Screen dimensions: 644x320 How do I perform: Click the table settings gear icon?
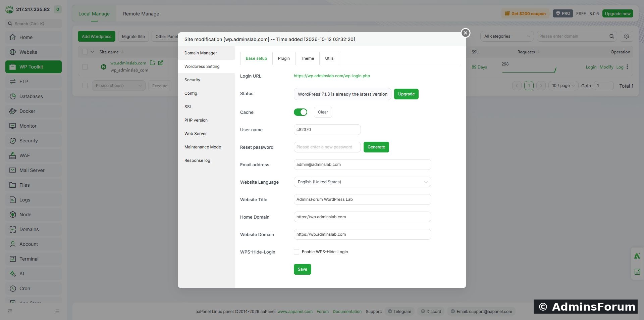[x=626, y=36]
